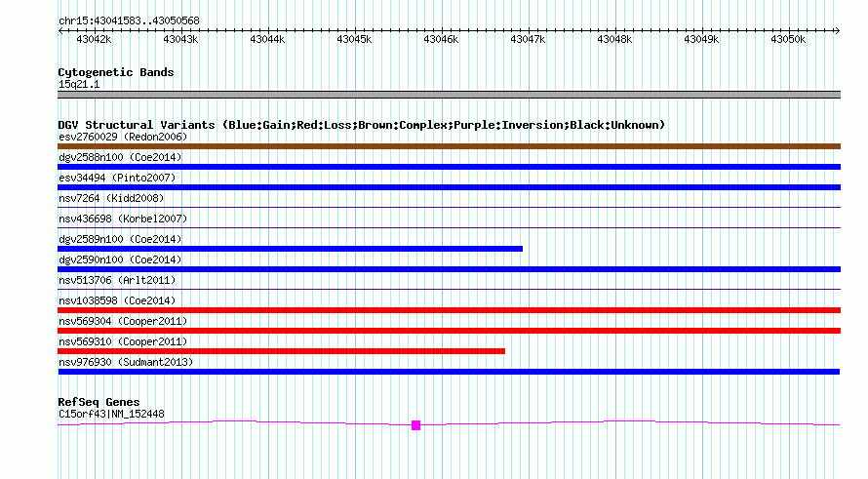Click the dgv2589n100 (Coe2014) label
This screenshot has width=868, height=479.
click(120, 239)
